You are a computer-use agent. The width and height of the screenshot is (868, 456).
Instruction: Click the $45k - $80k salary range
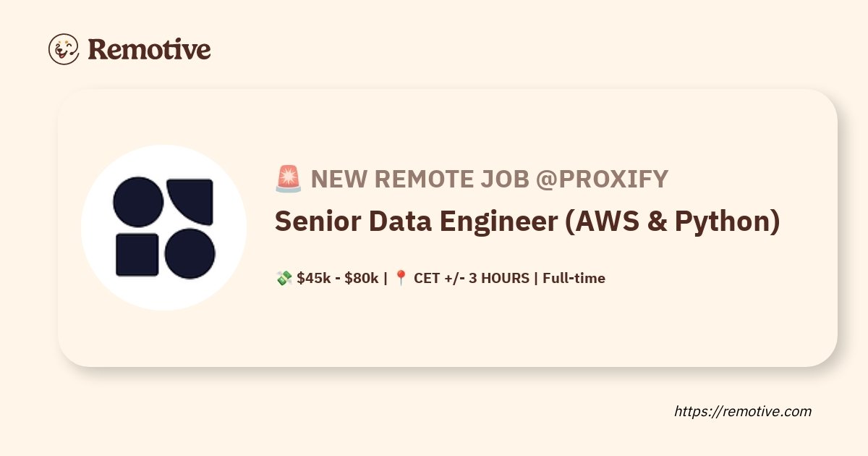337,278
